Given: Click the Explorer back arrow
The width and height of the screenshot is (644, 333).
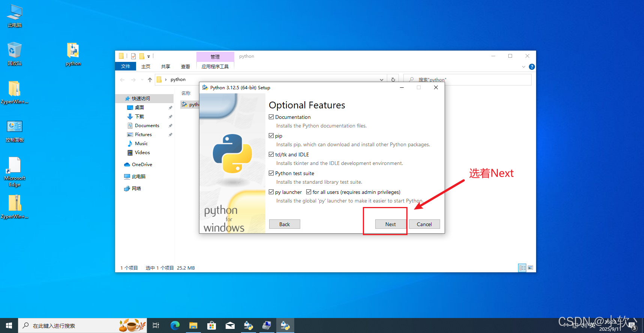Looking at the screenshot, I should click(x=122, y=79).
